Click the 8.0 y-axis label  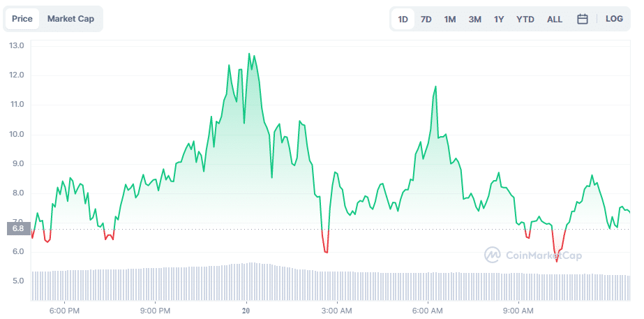(x=18, y=193)
